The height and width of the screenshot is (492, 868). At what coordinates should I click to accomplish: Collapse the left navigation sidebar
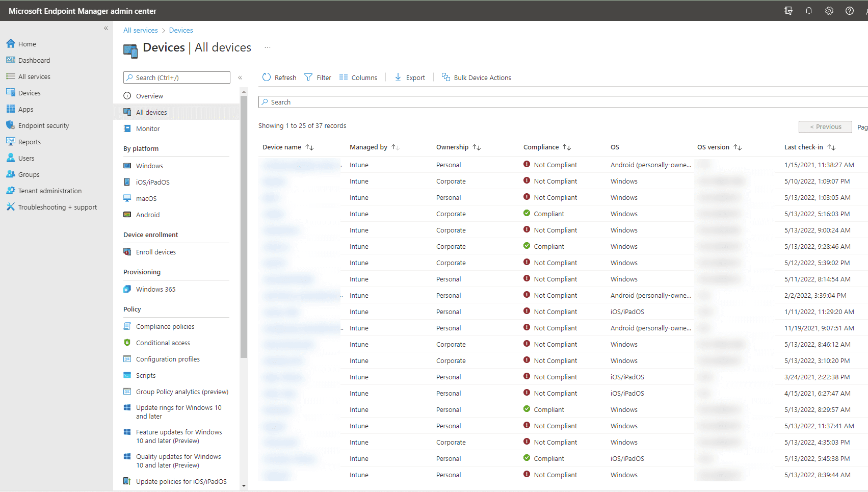click(x=106, y=29)
